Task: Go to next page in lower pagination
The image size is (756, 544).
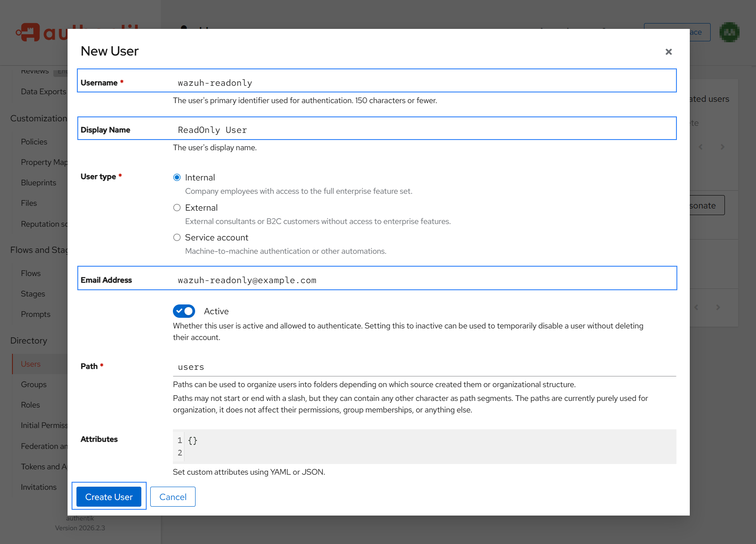Action: point(718,307)
